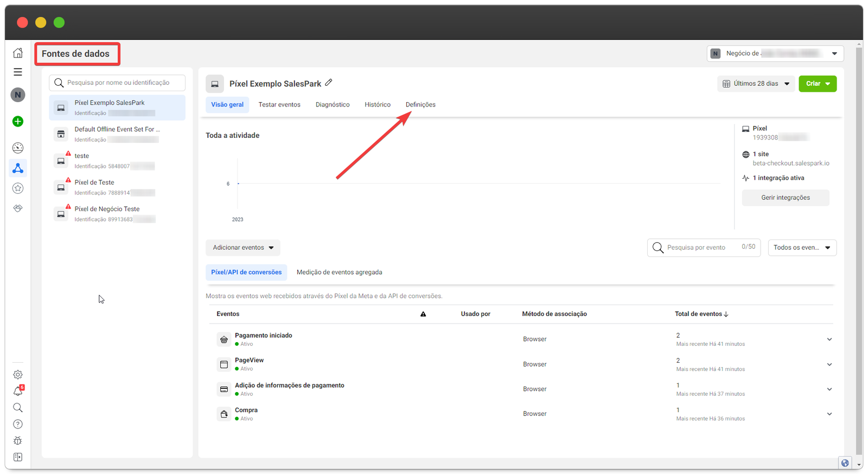Open the Testar eventos tab

point(279,105)
